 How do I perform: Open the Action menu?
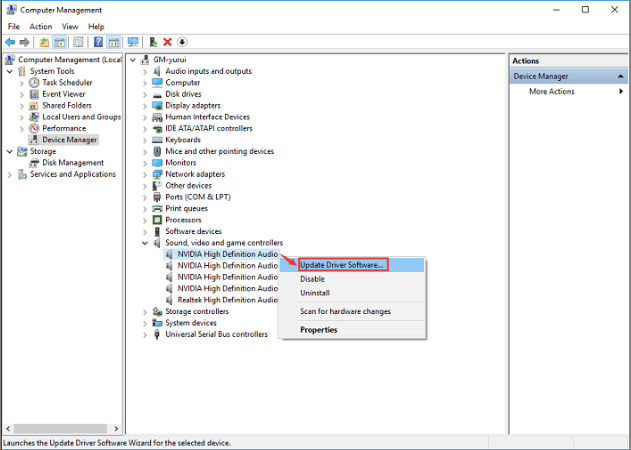point(41,27)
